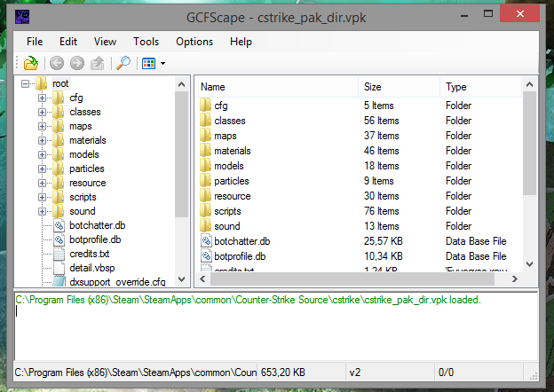Click the file list scroll right arrow
The height and width of the screenshot is (392, 554).
click(x=515, y=279)
